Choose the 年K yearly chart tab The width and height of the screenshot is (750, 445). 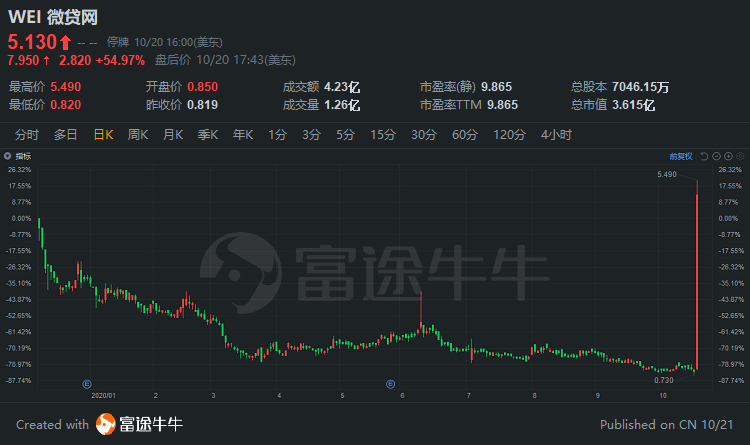coord(243,135)
